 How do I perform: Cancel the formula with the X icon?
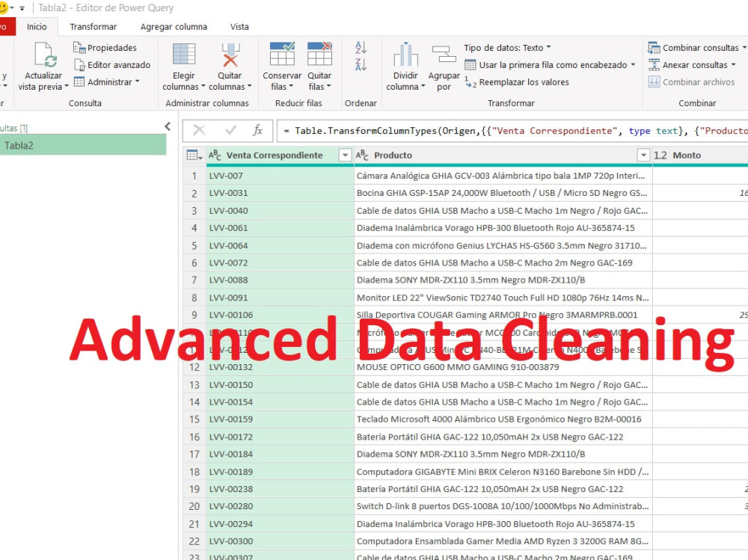tap(199, 130)
